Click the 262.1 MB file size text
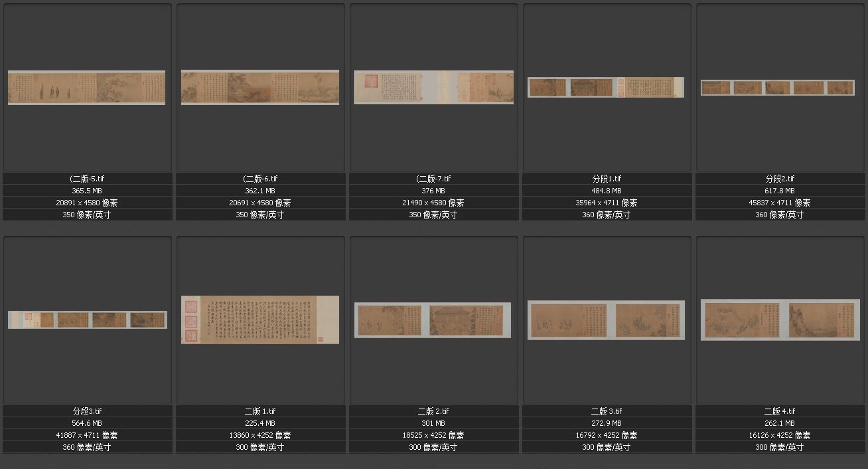This screenshot has width=868, height=469. click(x=780, y=423)
